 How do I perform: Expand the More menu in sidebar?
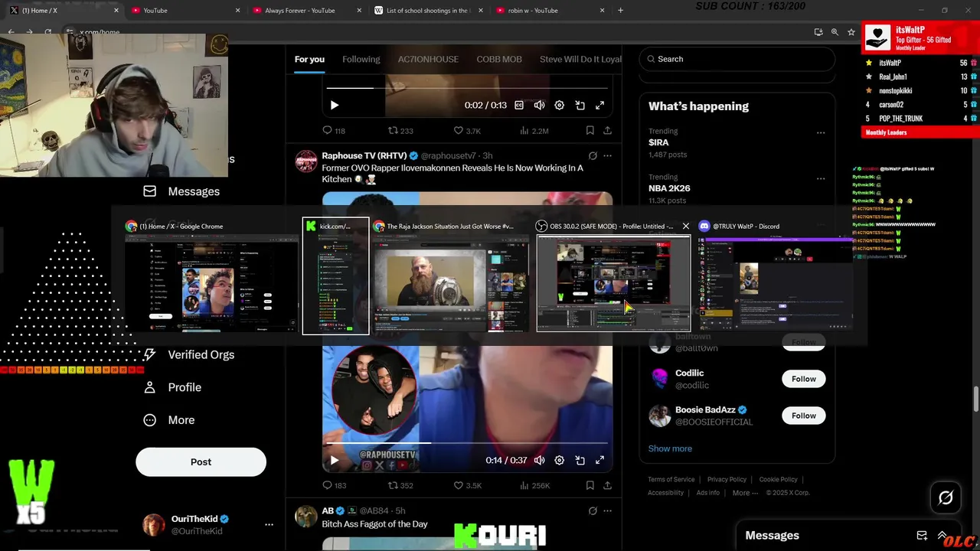point(170,420)
